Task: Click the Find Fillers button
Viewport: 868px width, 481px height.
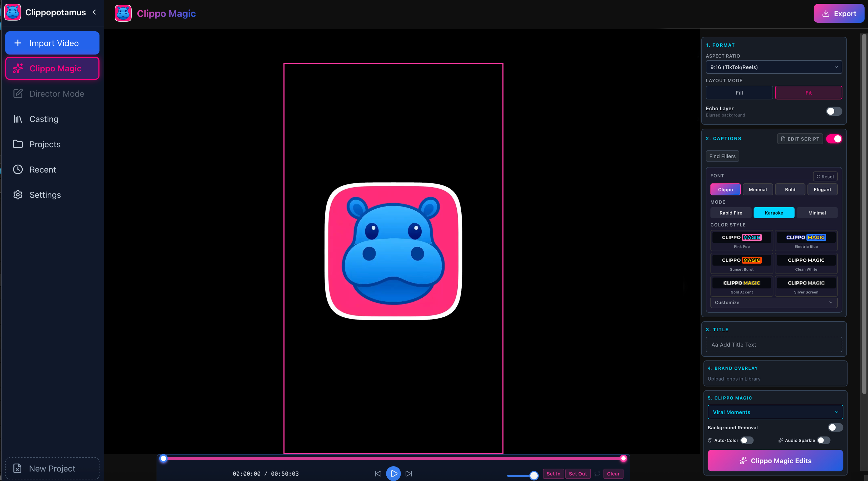Action: (722, 156)
